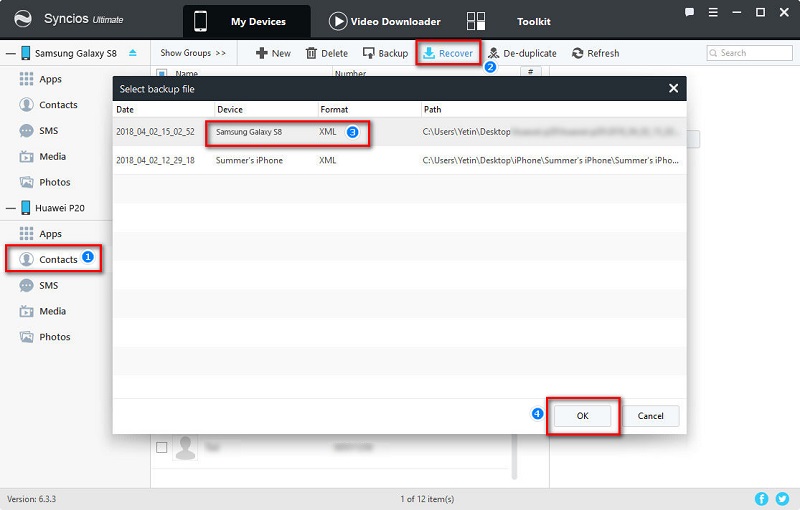
Task: Click the Refresh toolbar button
Action: (595, 53)
